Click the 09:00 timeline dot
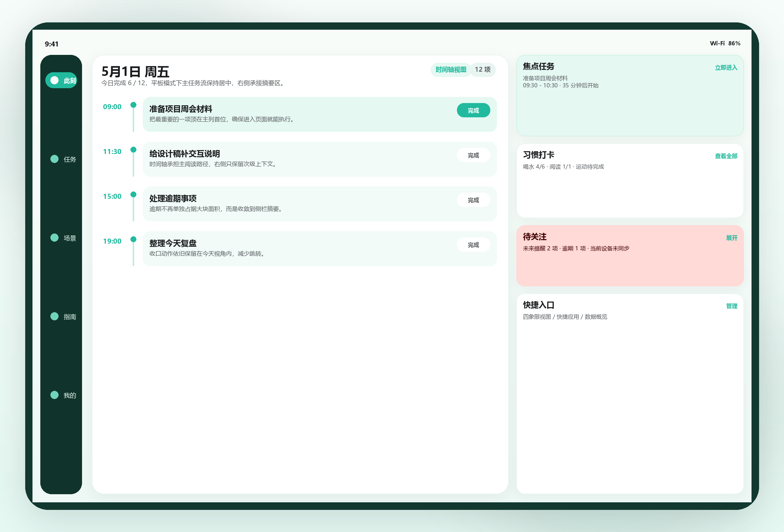The width and height of the screenshot is (784, 532). coord(133,105)
